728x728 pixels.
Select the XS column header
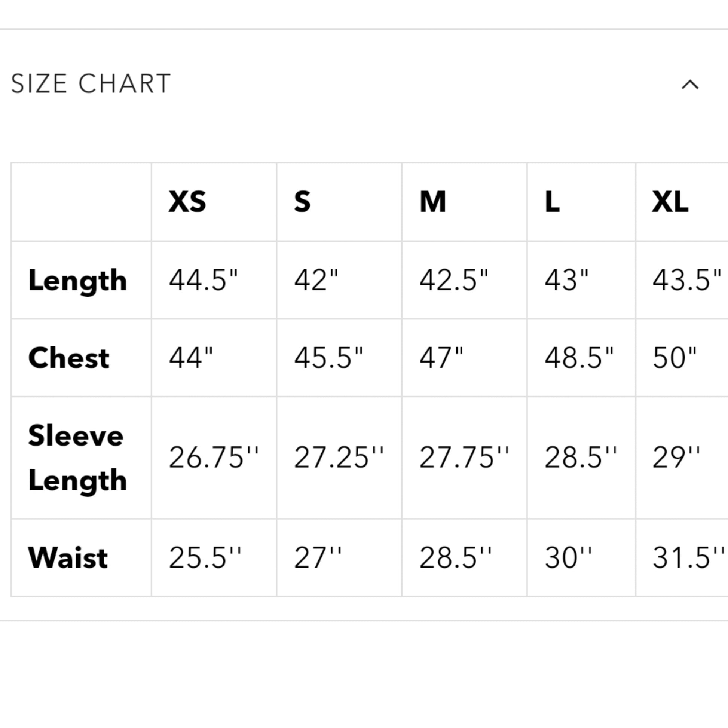click(x=187, y=202)
